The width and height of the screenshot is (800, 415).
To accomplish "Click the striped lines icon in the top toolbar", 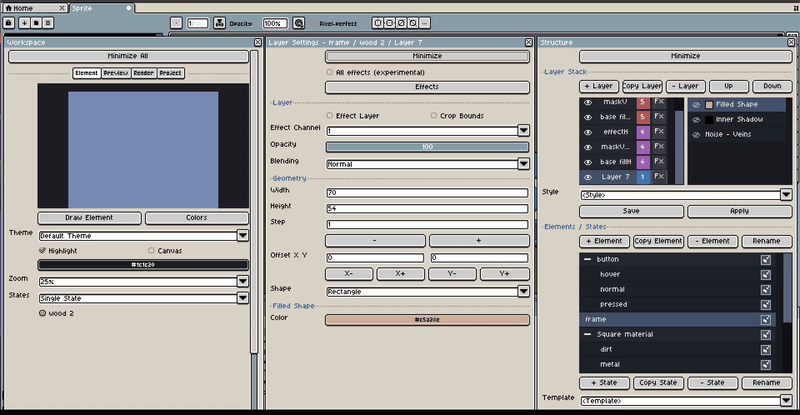I will click(x=48, y=23).
